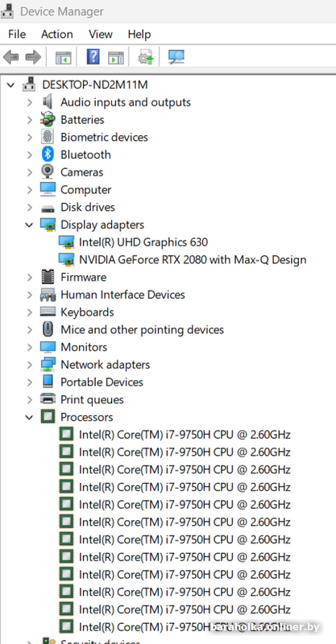336x644 pixels.
Task: Collapse the DESKTOP-ND2M11M root node
Action: (10, 85)
